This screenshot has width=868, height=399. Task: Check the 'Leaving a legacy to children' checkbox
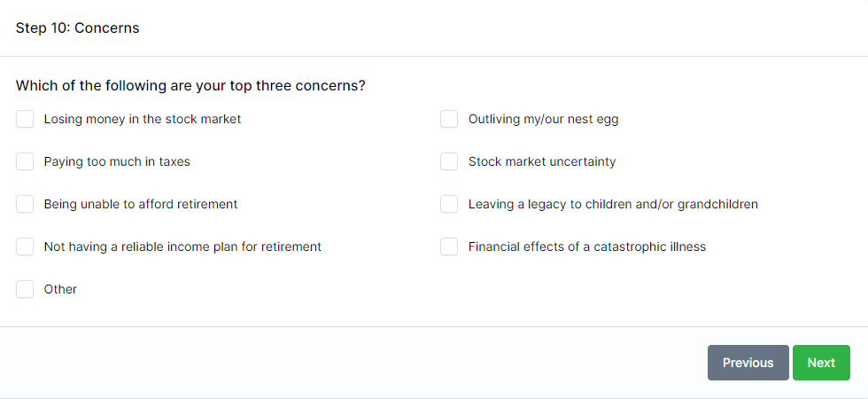[449, 204]
